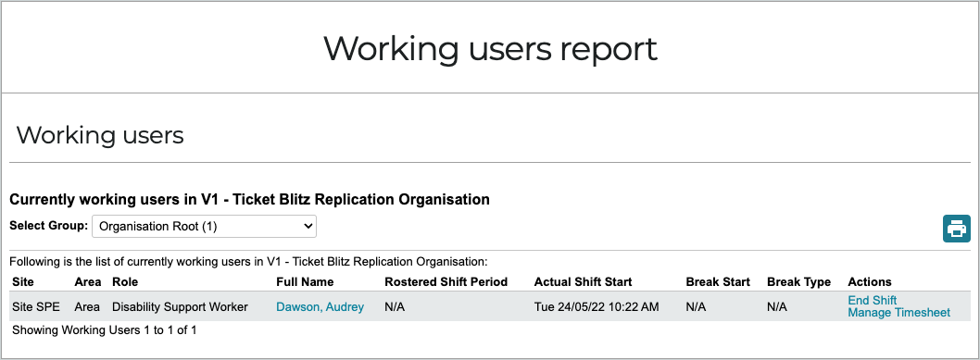Click the Currently working users heading
Viewport: 980px width, 360px height.
tap(249, 200)
